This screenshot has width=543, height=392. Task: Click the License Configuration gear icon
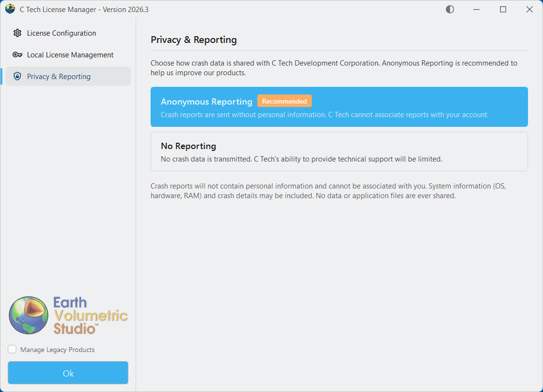coord(17,33)
